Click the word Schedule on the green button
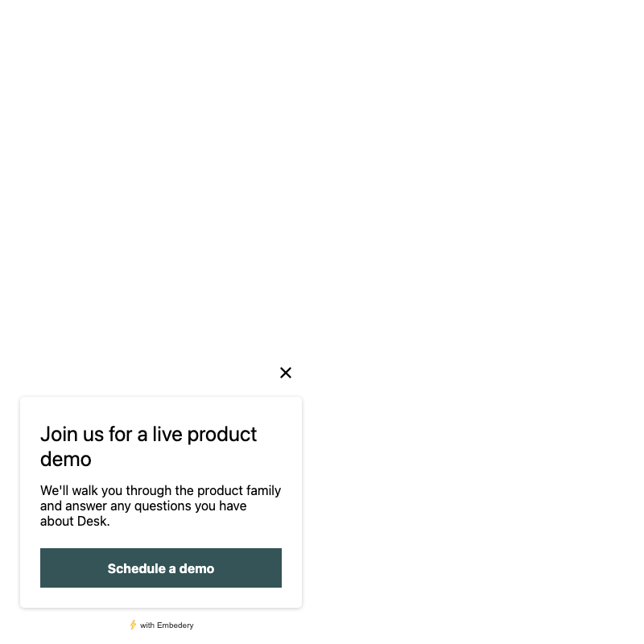 point(136,568)
